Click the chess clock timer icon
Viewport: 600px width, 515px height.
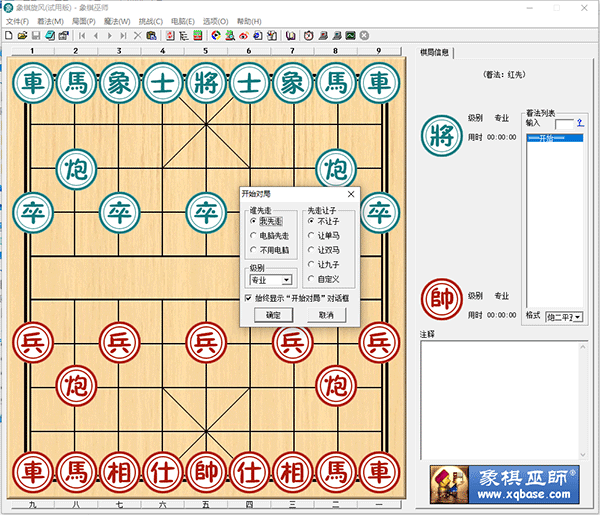309,36
